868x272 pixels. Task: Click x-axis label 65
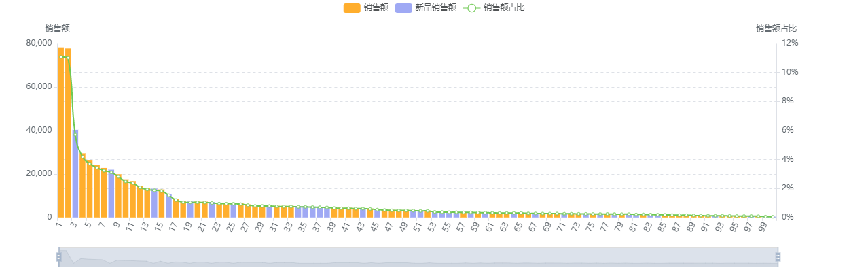coord(518,226)
